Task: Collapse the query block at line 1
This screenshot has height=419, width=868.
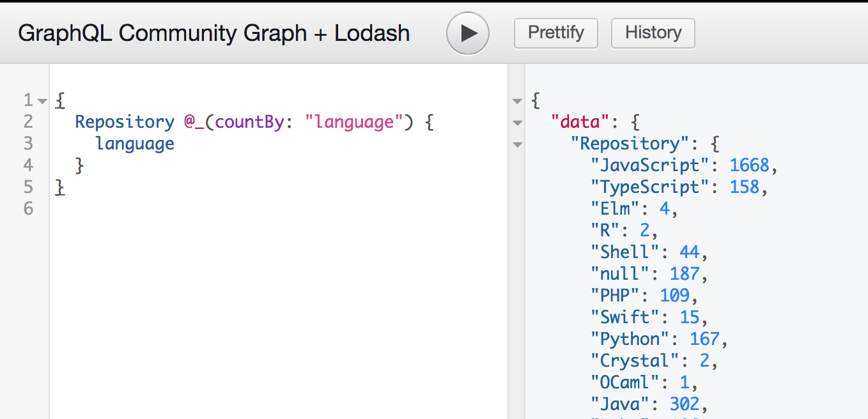Action: click(x=42, y=101)
